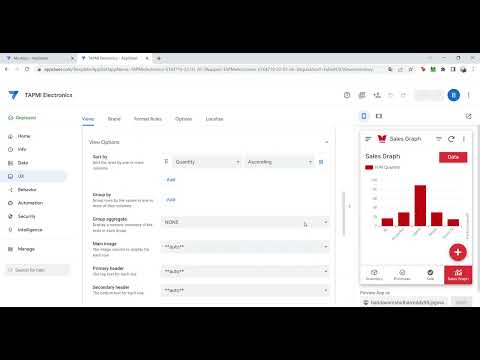
Task: Delete the Quantity sort row icon
Action: 321,162
